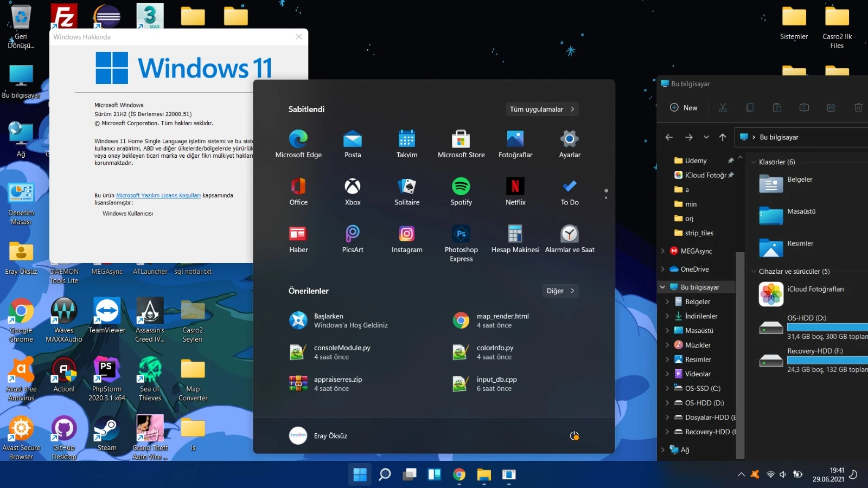868x488 pixels.
Task: Open the Posta mail app
Action: click(x=353, y=144)
